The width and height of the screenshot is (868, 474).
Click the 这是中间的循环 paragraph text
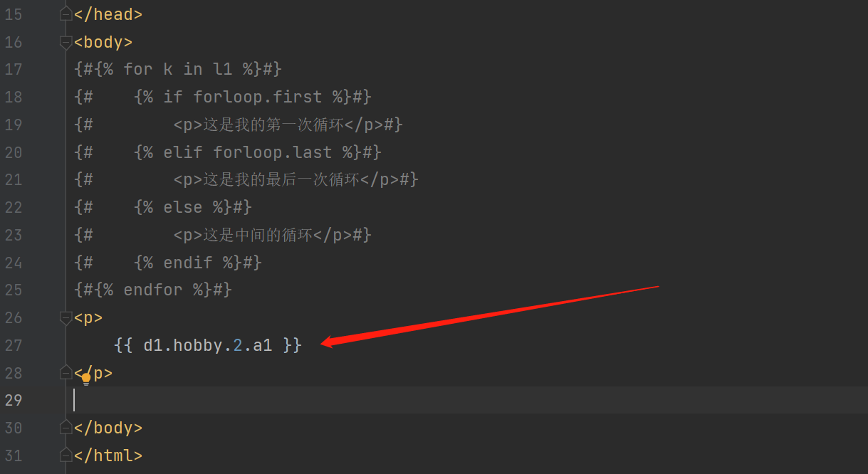click(258, 235)
